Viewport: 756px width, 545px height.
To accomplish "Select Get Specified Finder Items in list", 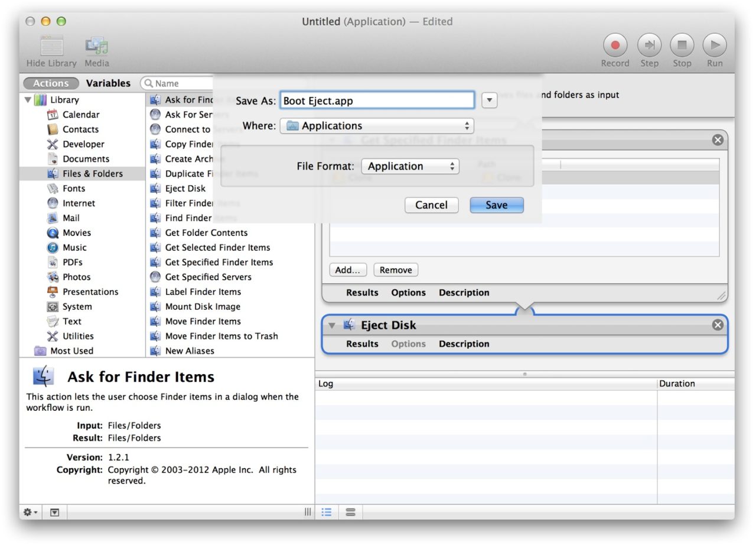I will click(219, 262).
